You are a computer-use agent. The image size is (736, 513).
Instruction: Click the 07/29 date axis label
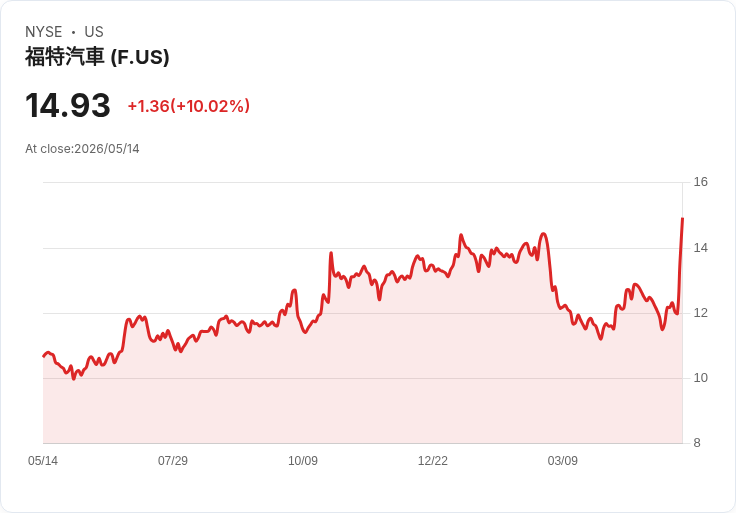[173, 460]
